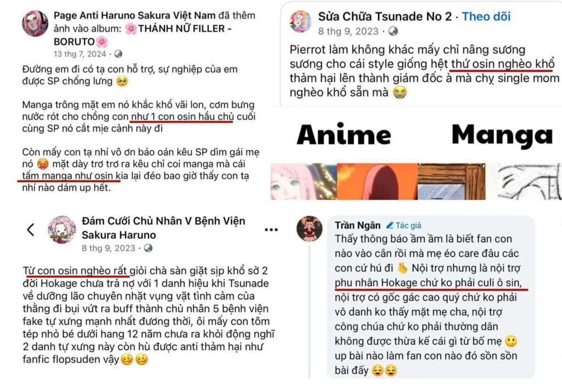
Task: Open Sửa Chữa Tsunade No 2 page name
Action: coord(385,16)
